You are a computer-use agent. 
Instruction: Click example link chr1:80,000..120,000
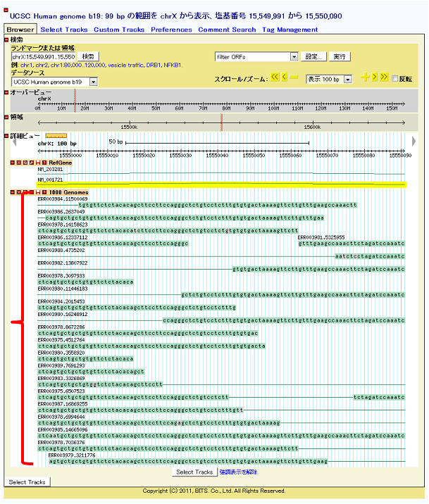(x=77, y=65)
